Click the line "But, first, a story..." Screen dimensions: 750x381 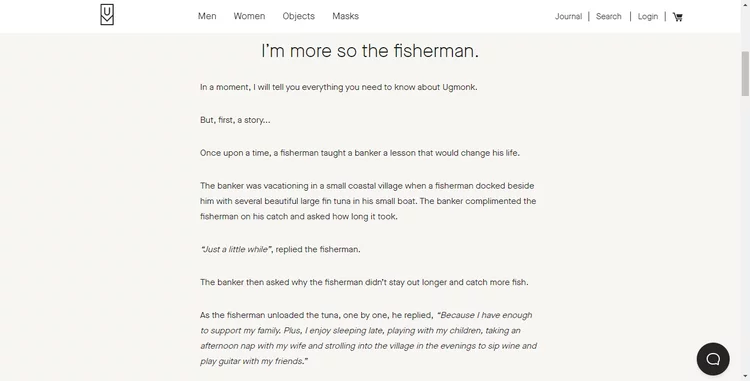click(235, 120)
